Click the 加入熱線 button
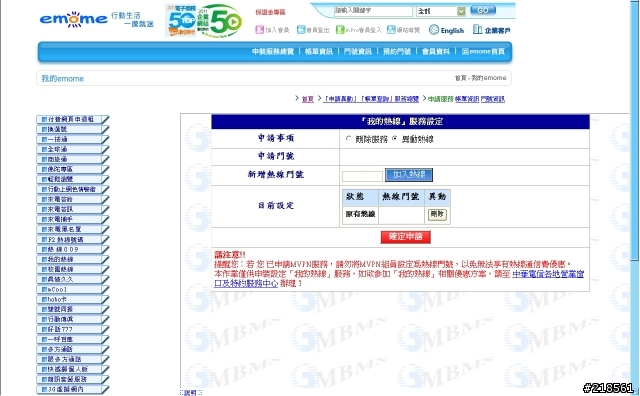Image resolution: width=640 pixels, height=396 pixels. tap(409, 175)
